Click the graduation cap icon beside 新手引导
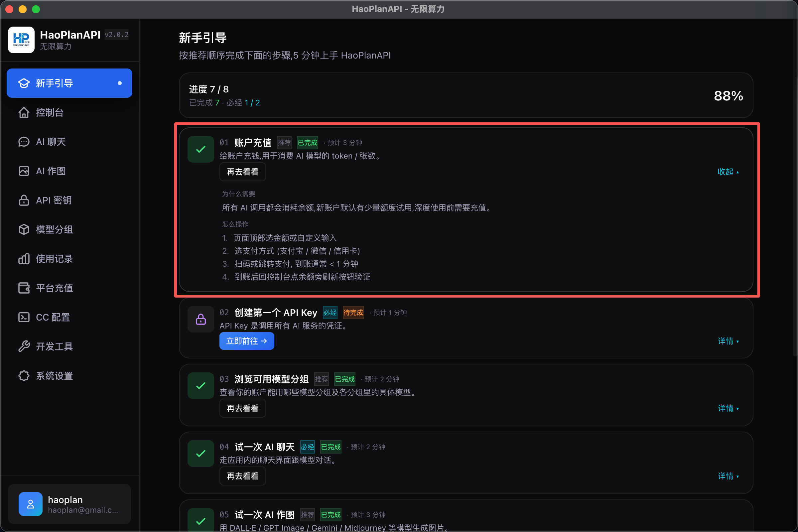This screenshot has height=532, width=798. 24,83
